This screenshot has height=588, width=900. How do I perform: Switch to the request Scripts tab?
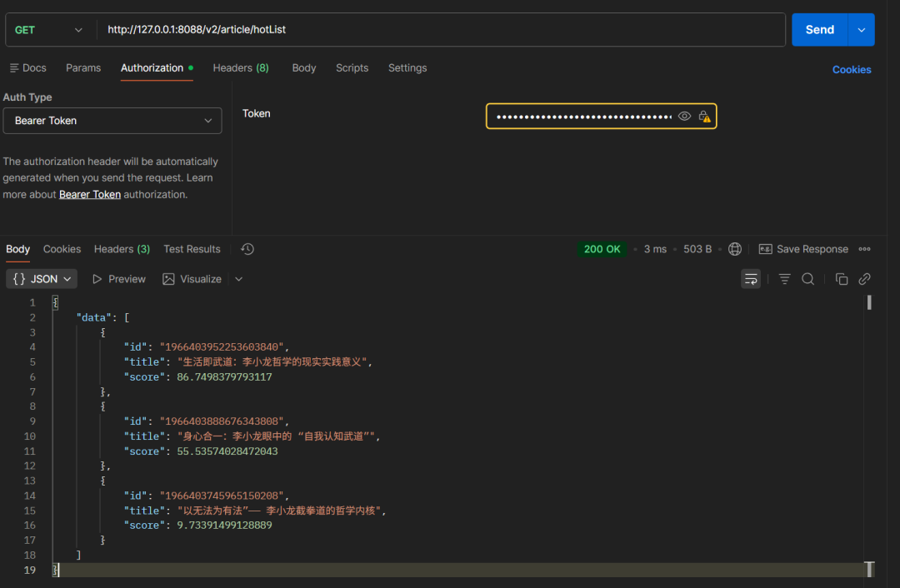click(352, 68)
